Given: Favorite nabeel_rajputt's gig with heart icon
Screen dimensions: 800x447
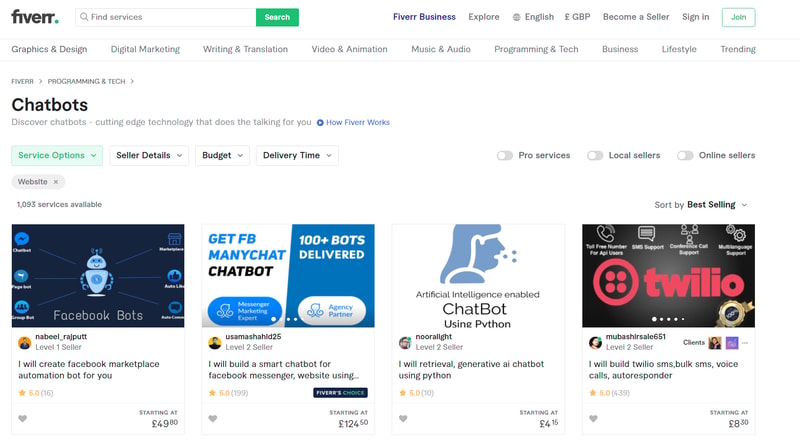Looking at the screenshot, I should (x=22, y=418).
